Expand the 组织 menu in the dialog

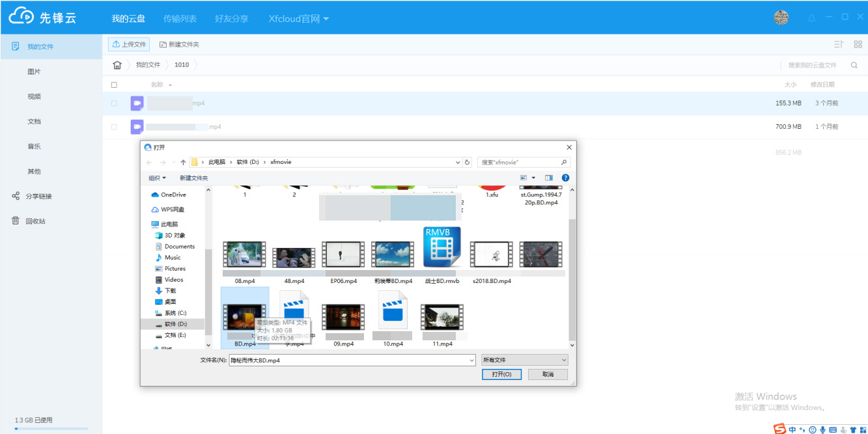click(157, 178)
